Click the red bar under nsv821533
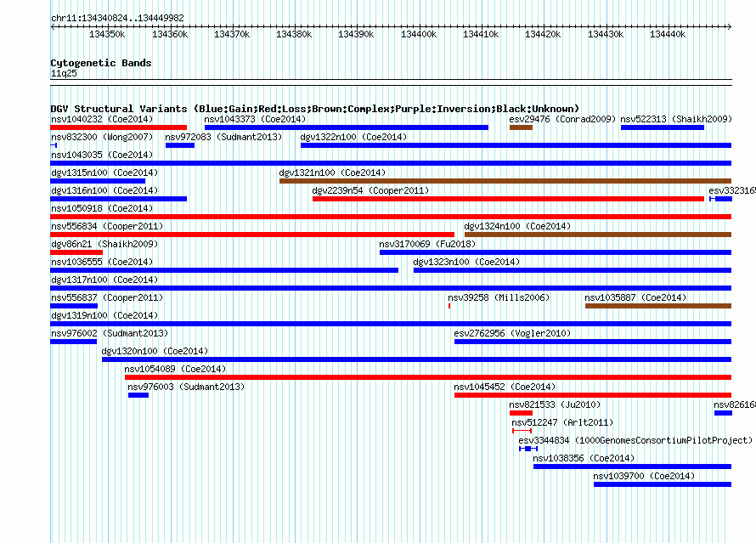This screenshot has width=756, height=543. pos(521,413)
